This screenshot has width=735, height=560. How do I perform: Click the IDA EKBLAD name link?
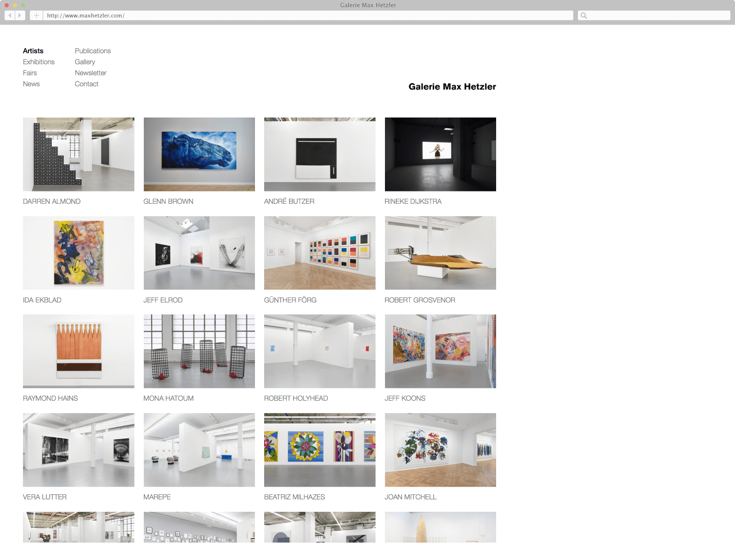click(x=42, y=300)
